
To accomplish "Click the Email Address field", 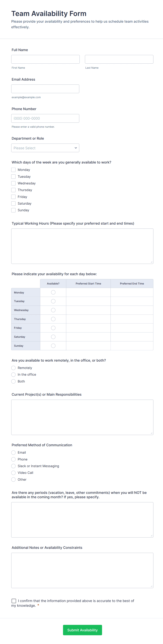I will click(x=45, y=89).
